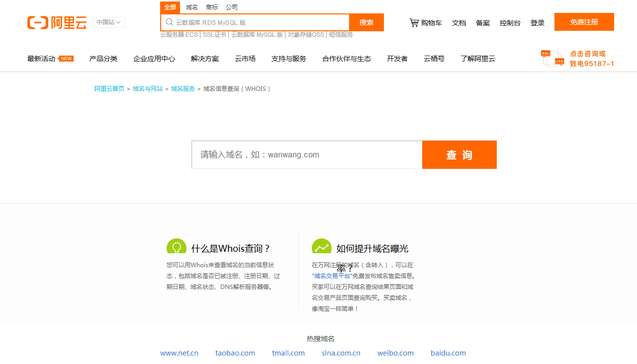Click the tmall.com hot domain link

point(288,353)
